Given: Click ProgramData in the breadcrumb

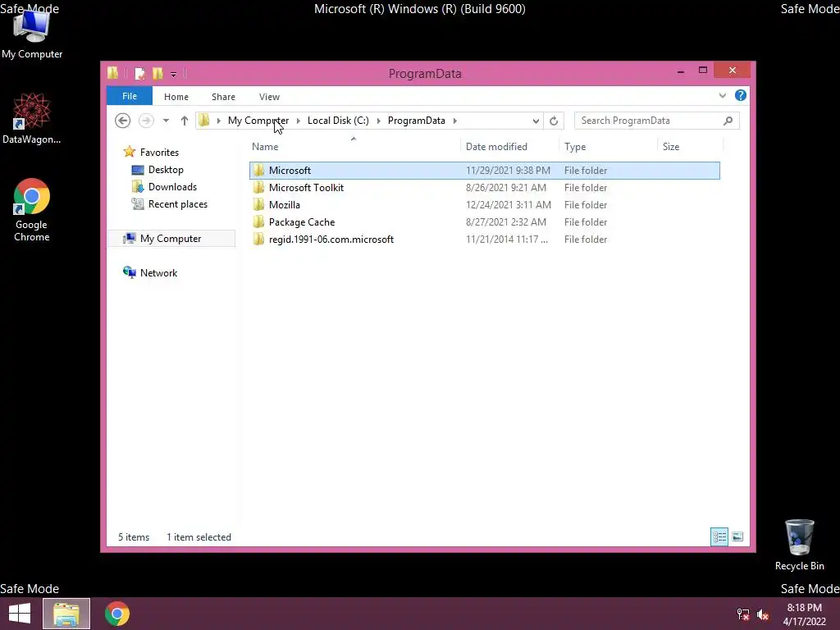Looking at the screenshot, I should 416,121.
